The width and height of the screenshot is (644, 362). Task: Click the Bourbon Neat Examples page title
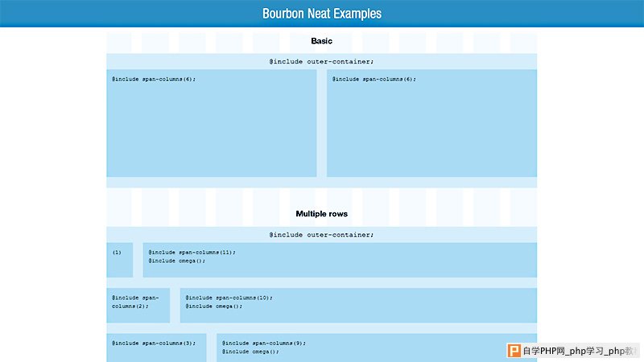(321, 14)
